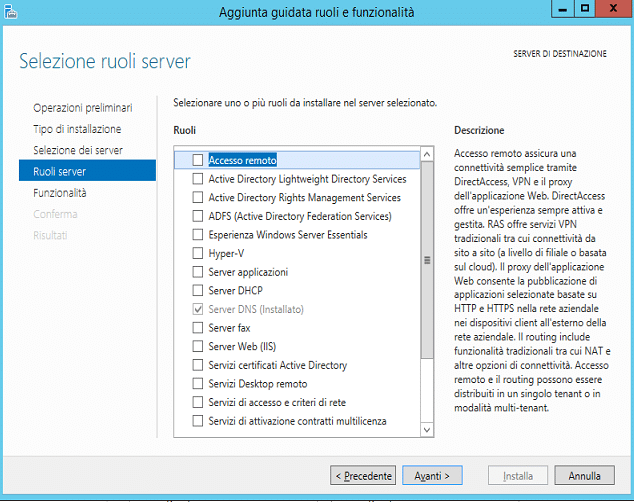Check the ADFS Federation Services checkbox
The image size is (634, 502).
[x=198, y=216]
